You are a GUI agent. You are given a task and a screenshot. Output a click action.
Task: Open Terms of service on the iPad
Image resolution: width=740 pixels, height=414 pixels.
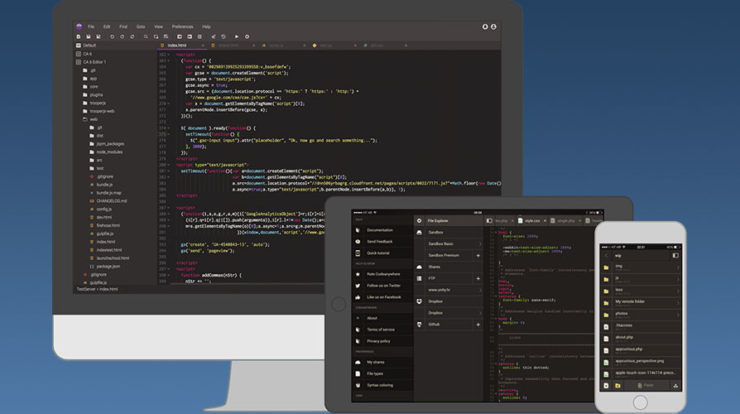tap(380, 330)
